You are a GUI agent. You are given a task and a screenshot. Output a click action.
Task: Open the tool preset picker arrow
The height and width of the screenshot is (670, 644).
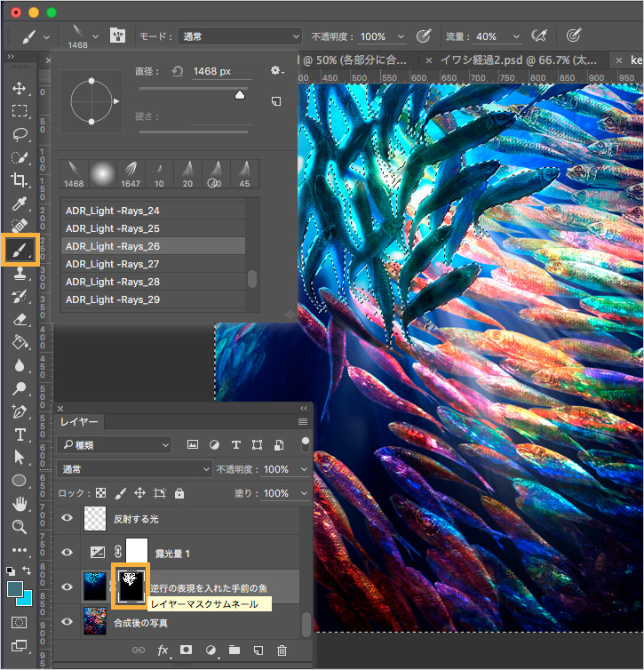pyautogui.click(x=46, y=37)
